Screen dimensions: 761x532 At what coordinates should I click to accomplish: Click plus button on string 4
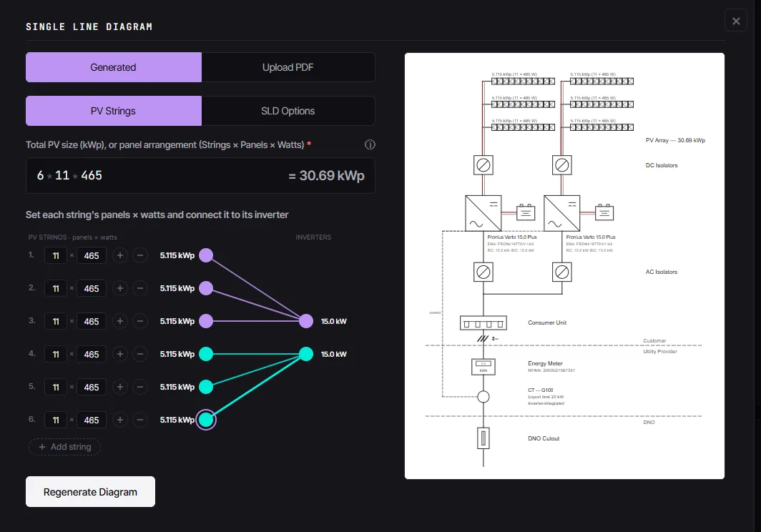[120, 355]
